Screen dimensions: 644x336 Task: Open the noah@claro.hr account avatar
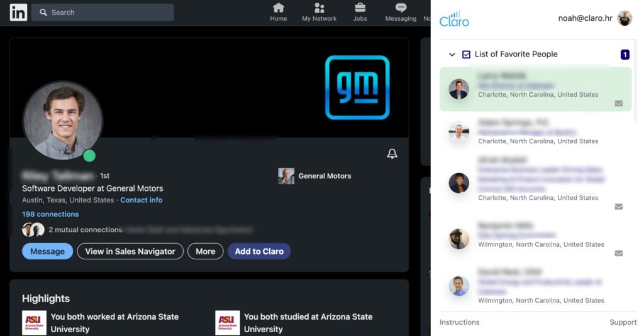625,18
